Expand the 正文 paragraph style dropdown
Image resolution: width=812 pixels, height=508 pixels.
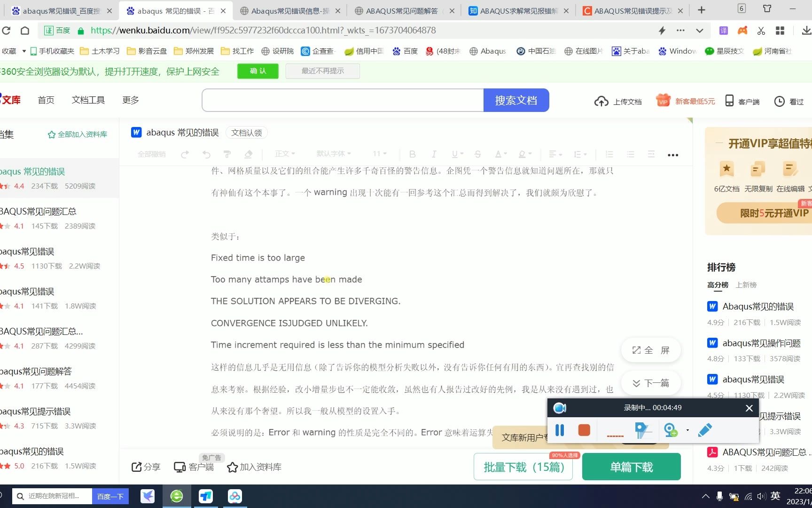[285, 154]
